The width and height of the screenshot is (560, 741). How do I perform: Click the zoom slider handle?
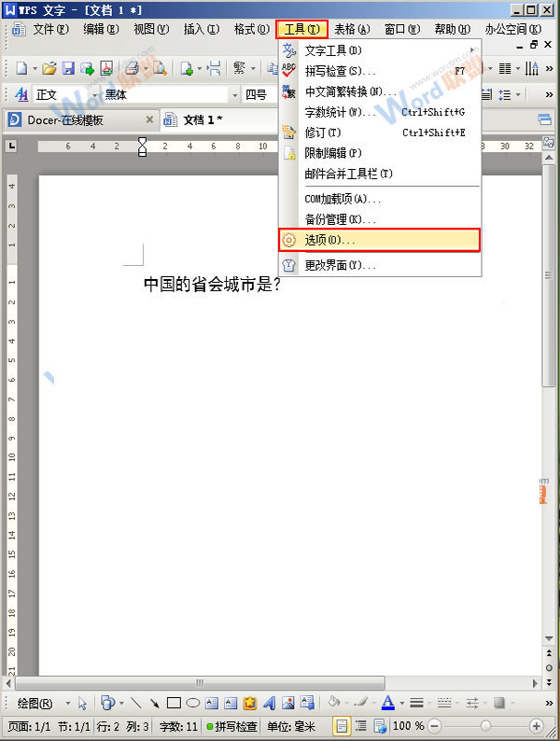485,726
